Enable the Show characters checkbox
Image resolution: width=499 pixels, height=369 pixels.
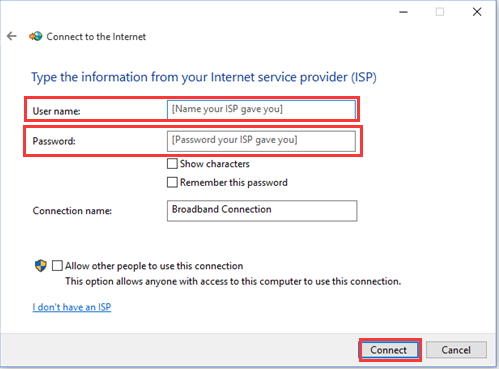pos(172,164)
